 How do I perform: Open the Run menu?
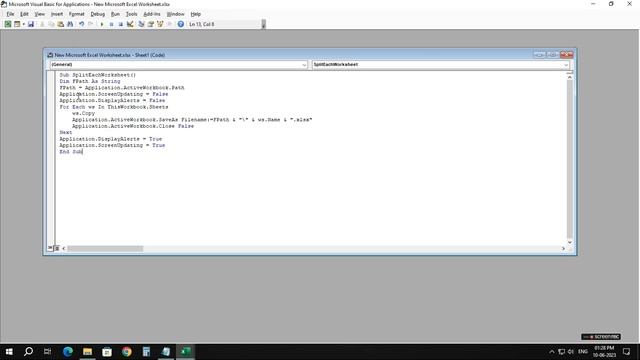click(x=115, y=14)
